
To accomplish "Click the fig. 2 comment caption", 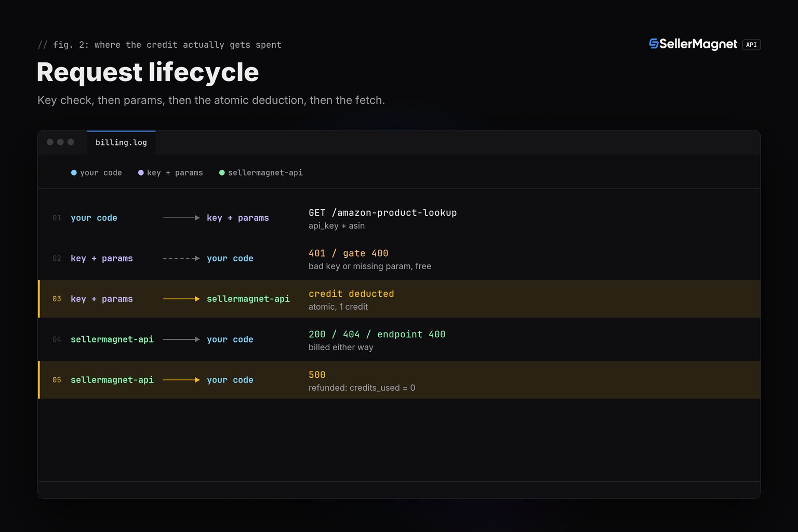I will pos(159,45).
